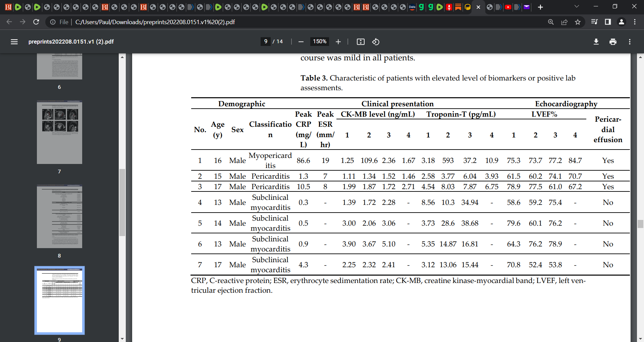Viewport: 644px width, 342px height.
Task: Click the 'Troponin-T (pg/mL)' header
Action: click(x=461, y=114)
